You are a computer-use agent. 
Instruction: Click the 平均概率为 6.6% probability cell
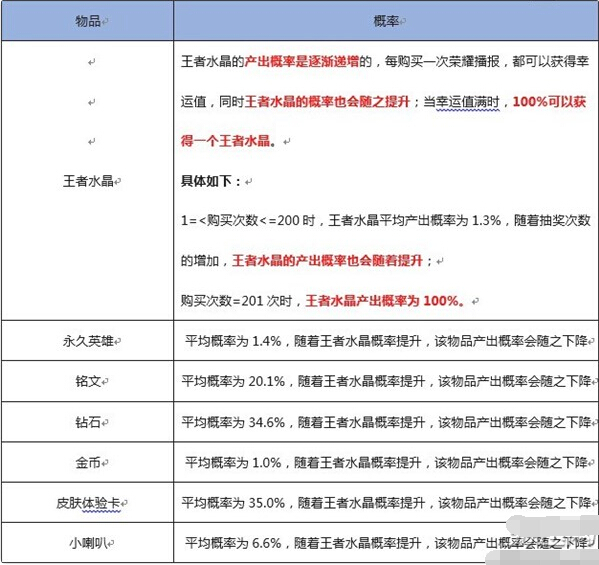pyautogui.click(x=386, y=542)
